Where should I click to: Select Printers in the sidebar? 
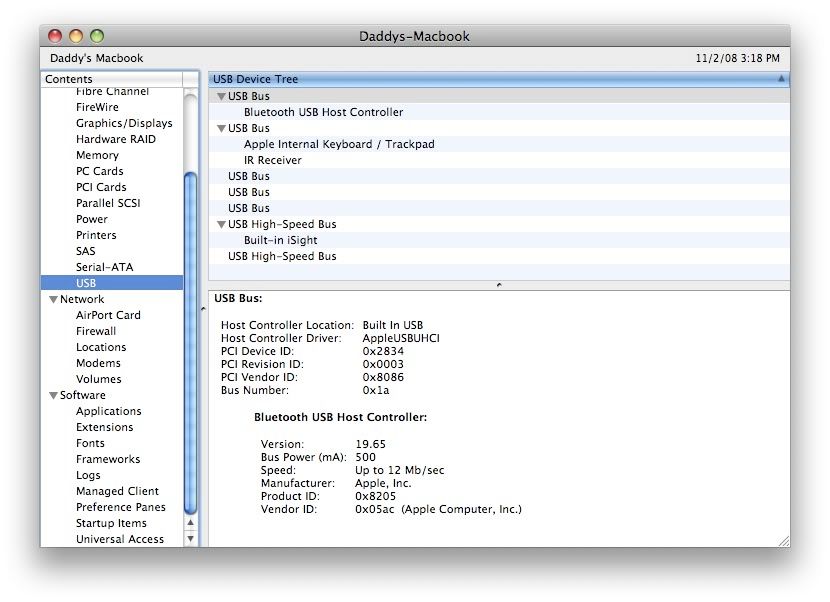(x=96, y=235)
